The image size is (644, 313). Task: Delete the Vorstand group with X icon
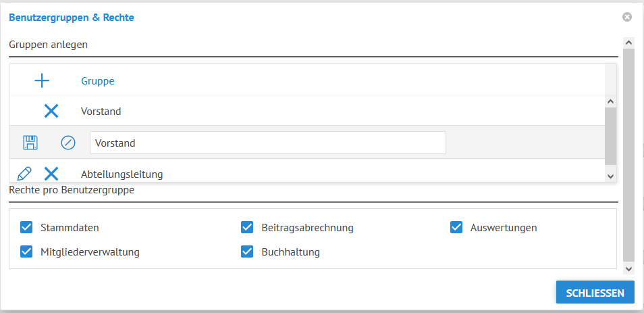51,111
